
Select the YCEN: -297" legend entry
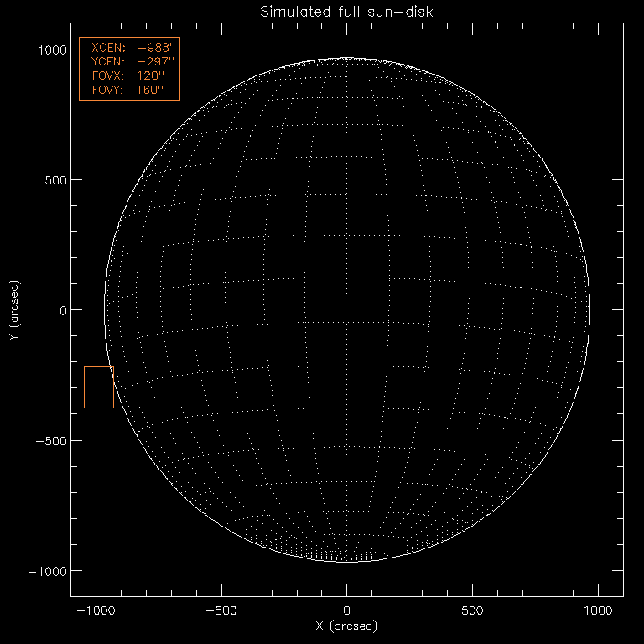click(x=129, y=62)
